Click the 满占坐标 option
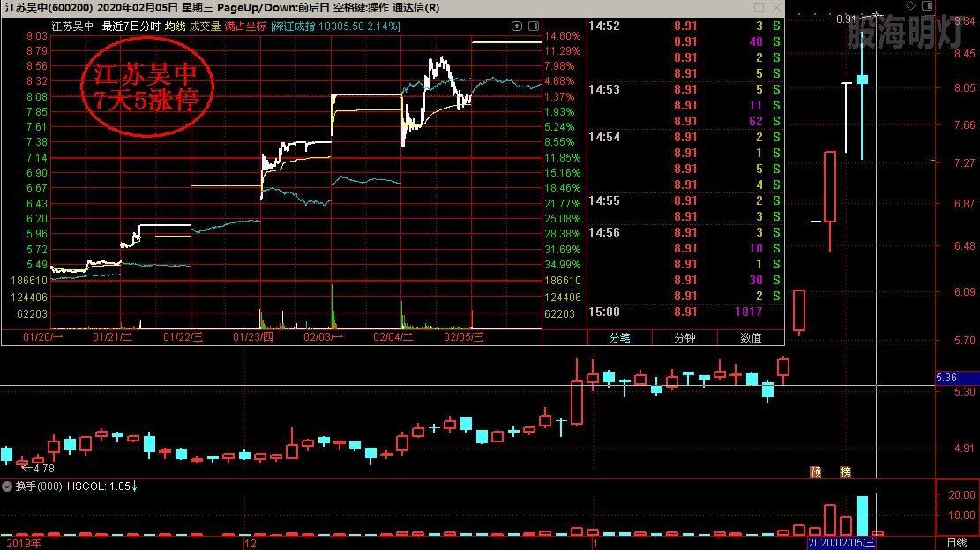 click(245, 26)
